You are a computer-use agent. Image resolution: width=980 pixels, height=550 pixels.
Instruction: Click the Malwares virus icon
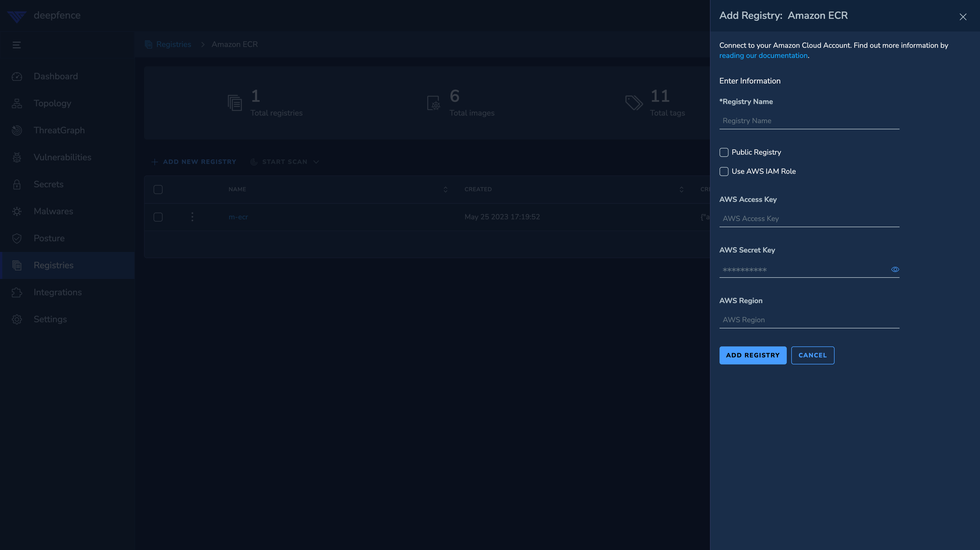tap(17, 211)
